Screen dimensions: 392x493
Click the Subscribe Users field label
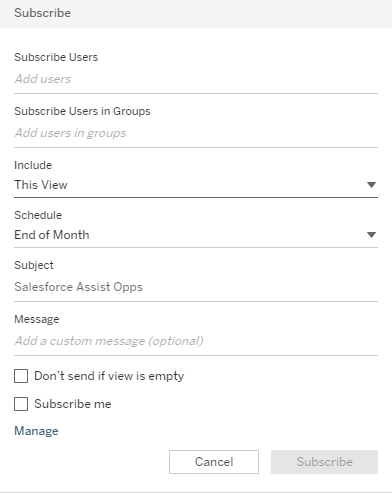point(56,57)
